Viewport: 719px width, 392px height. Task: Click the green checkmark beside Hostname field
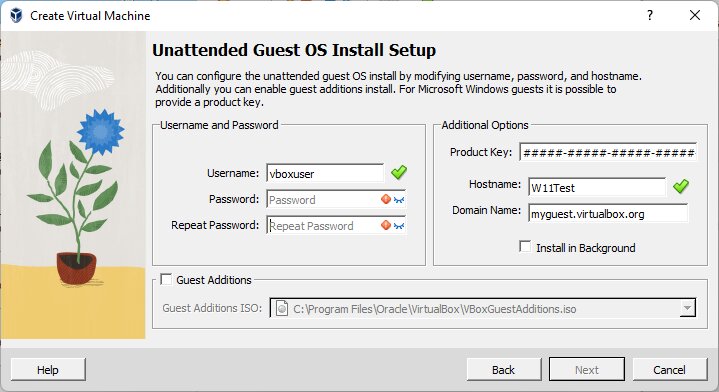pyautogui.click(x=680, y=186)
